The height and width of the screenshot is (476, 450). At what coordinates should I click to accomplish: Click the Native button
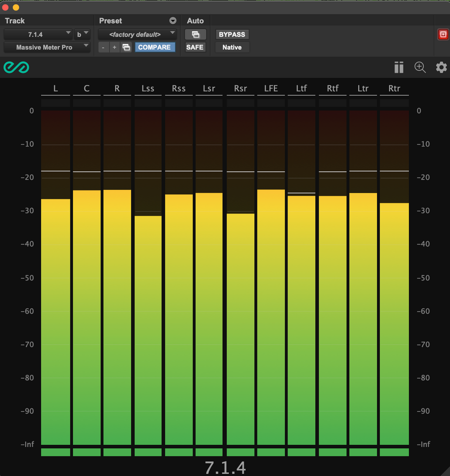[232, 47]
